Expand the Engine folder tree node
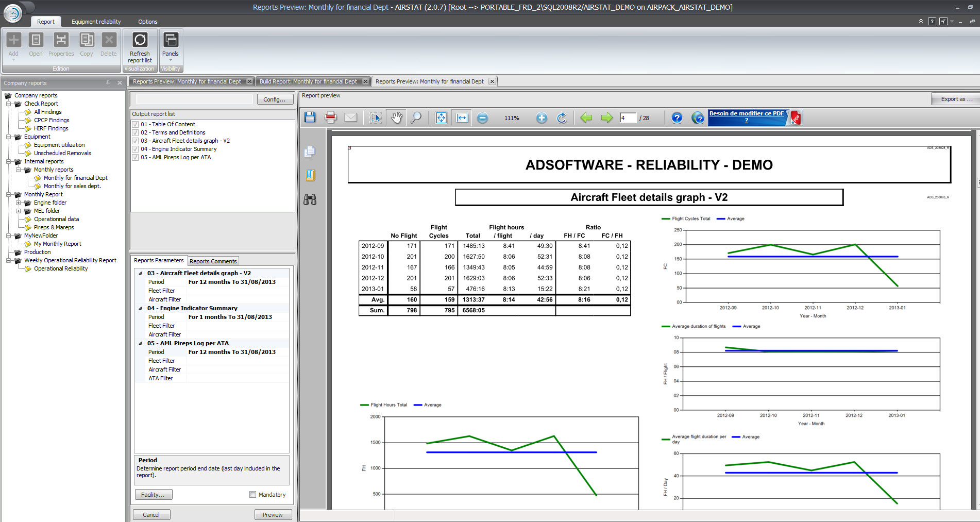The image size is (980, 522). [19, 203]
